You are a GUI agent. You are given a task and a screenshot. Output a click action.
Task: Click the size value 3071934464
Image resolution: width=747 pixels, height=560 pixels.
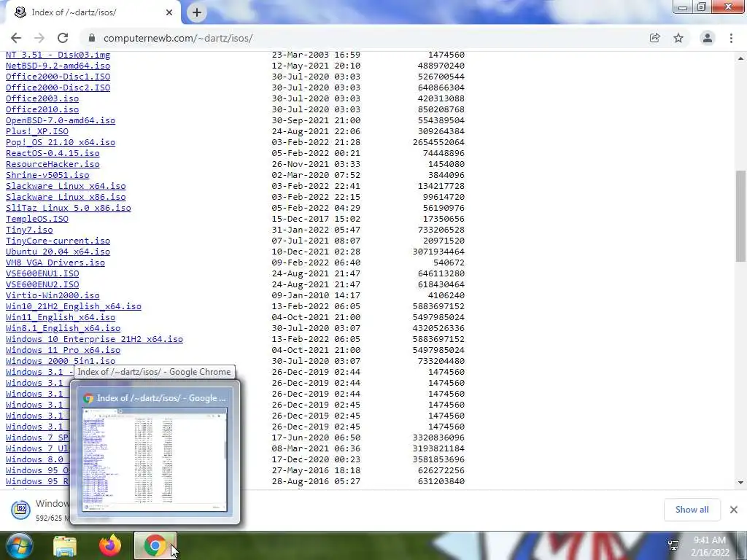click(x=438, y=252)
